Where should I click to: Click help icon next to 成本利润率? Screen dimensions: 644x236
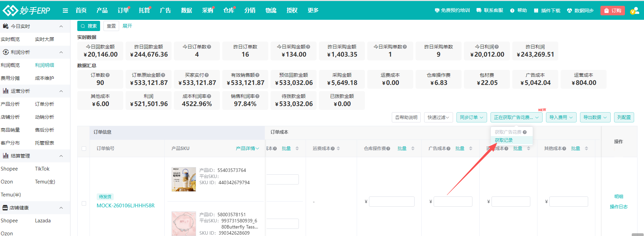pyautogui.click(x=209, y=96)
